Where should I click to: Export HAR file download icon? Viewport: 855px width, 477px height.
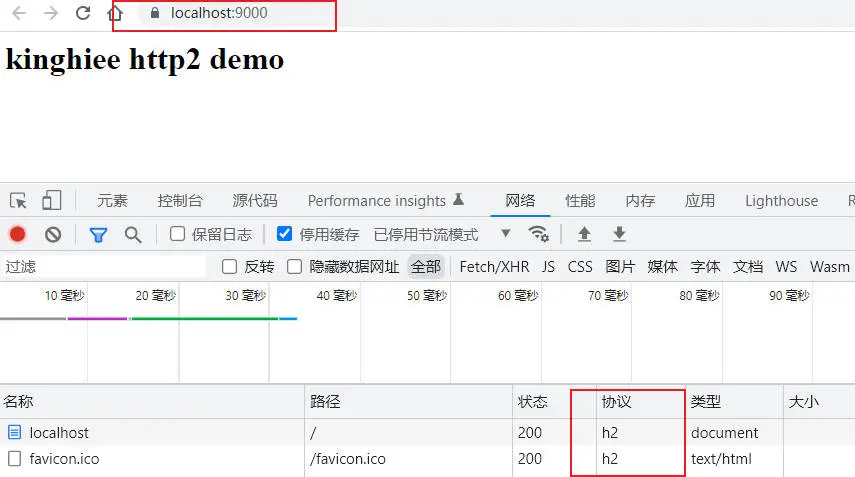pyautogui.click(x=619, y=234)
